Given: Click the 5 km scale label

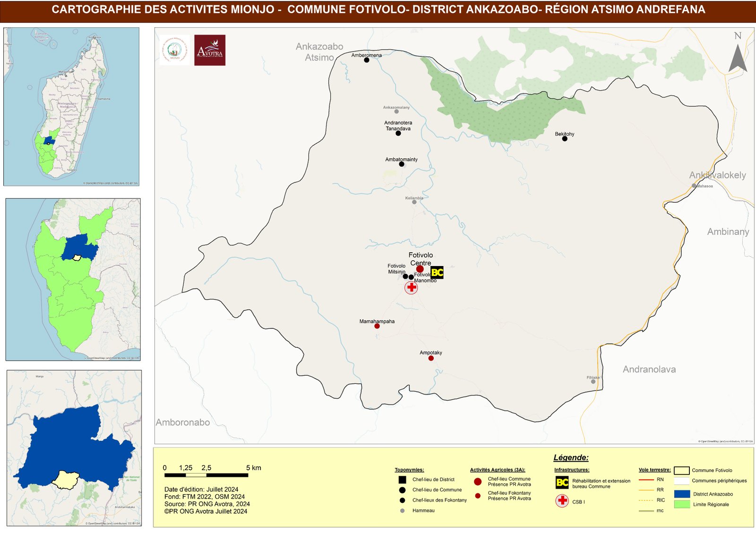Looking at the screenshot, I should pos(254,468).
